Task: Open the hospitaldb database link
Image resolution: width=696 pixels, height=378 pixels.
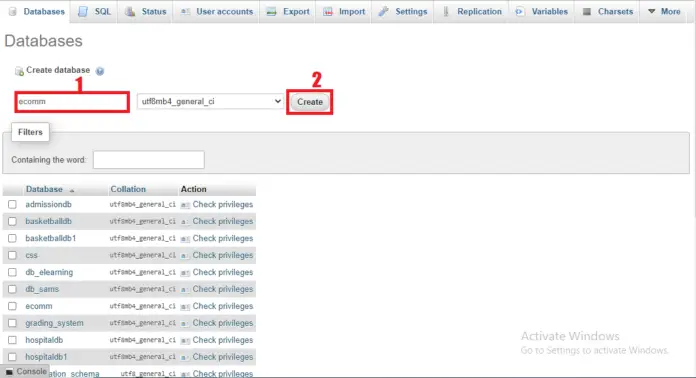Action: tap(44, 340)
